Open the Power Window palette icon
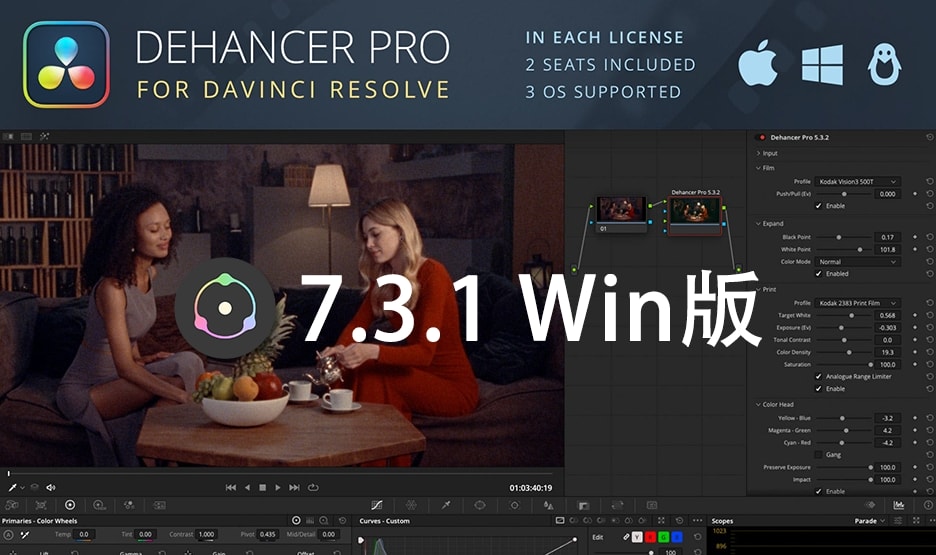Viewport: 936px width, 555px height. [x=480, y=505]
